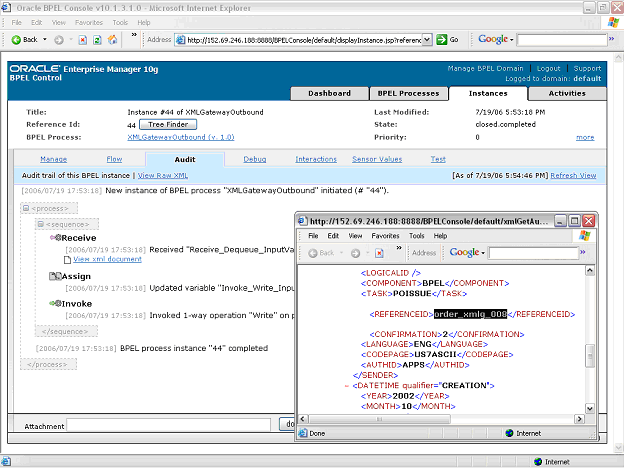Click the Refresh icon in main browser toolbar
The height and width of the screenshot is (468, 624).
tap(97, 40)
